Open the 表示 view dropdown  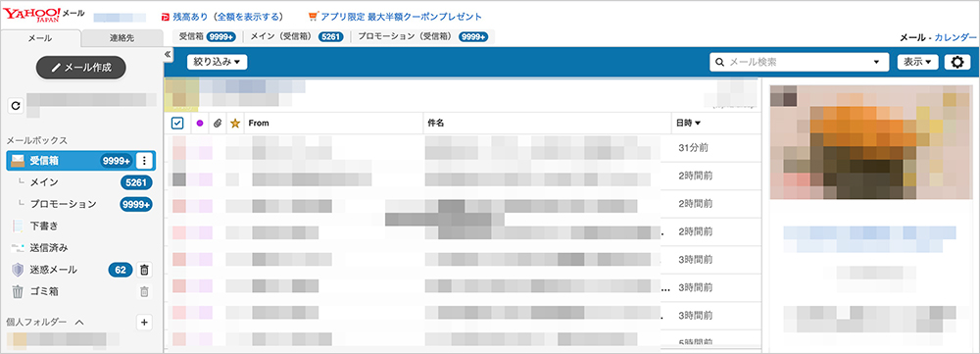click(918, 62)
